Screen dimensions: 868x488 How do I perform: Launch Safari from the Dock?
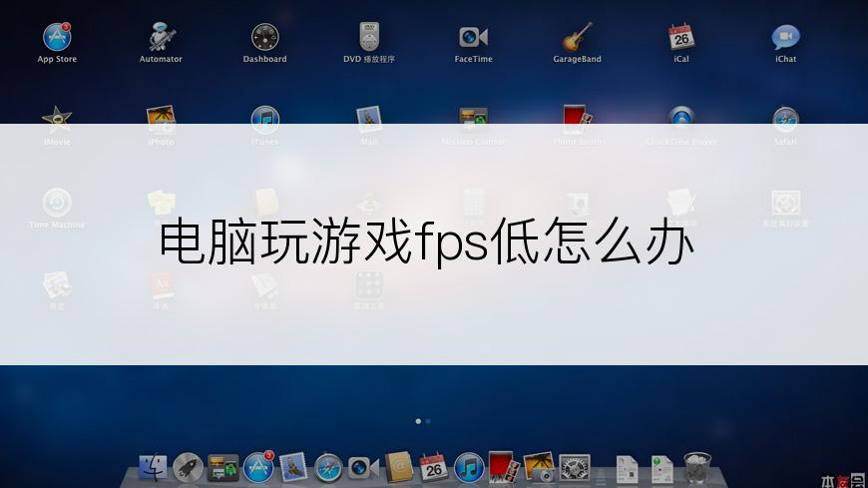coord(328,468)
